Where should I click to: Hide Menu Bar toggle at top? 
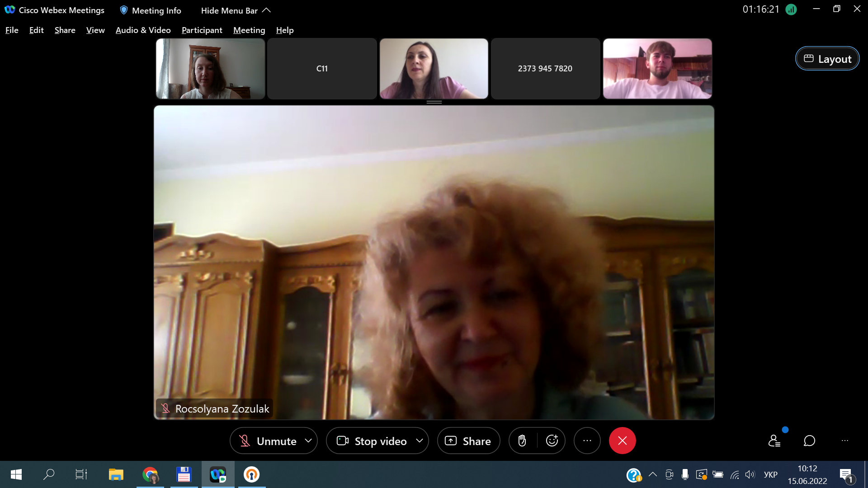click(235, 10)
